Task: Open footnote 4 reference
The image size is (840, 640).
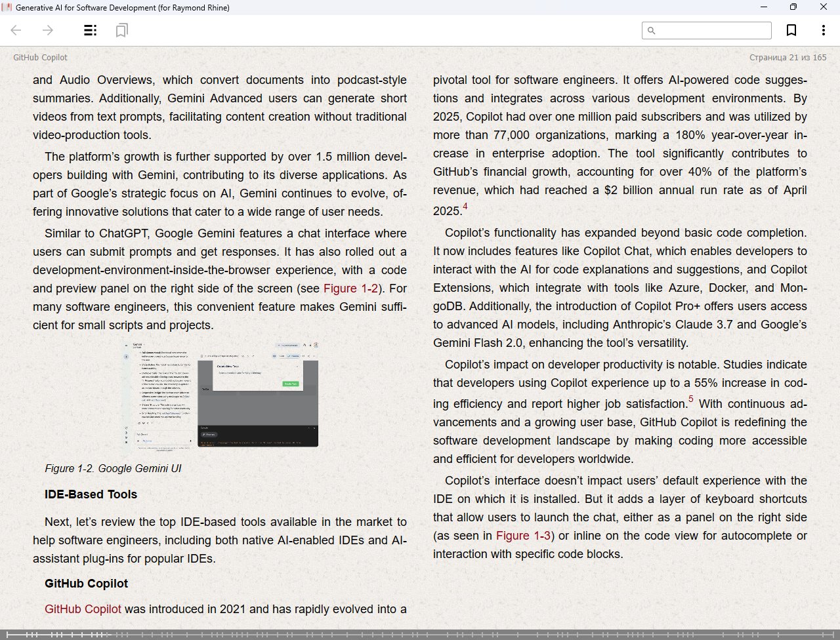Action: 465,207
